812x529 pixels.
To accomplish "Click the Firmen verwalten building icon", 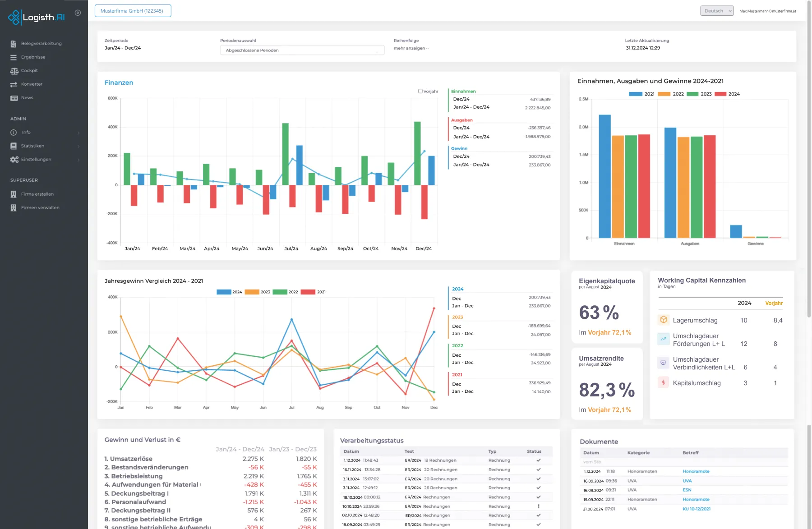I will pos(14,208).
